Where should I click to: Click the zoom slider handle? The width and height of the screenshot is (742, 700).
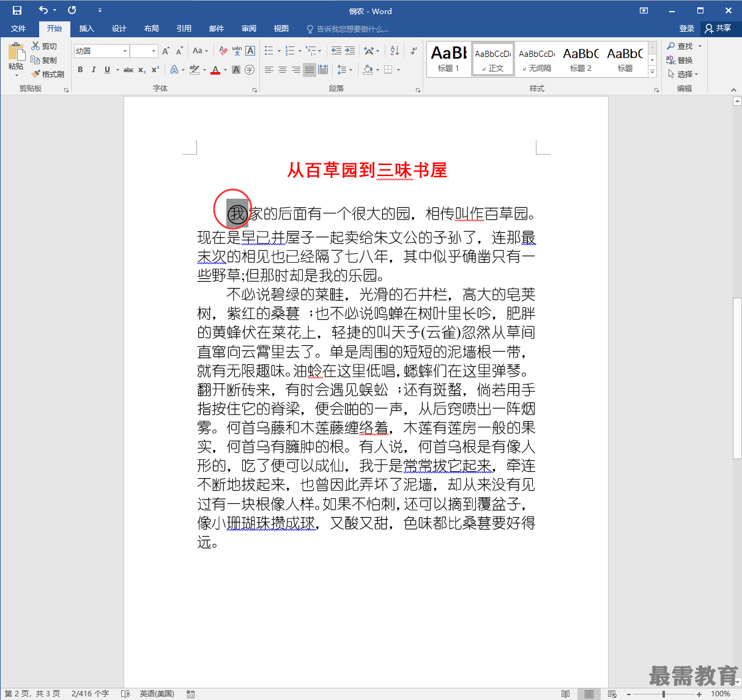[x=664, y=694]
